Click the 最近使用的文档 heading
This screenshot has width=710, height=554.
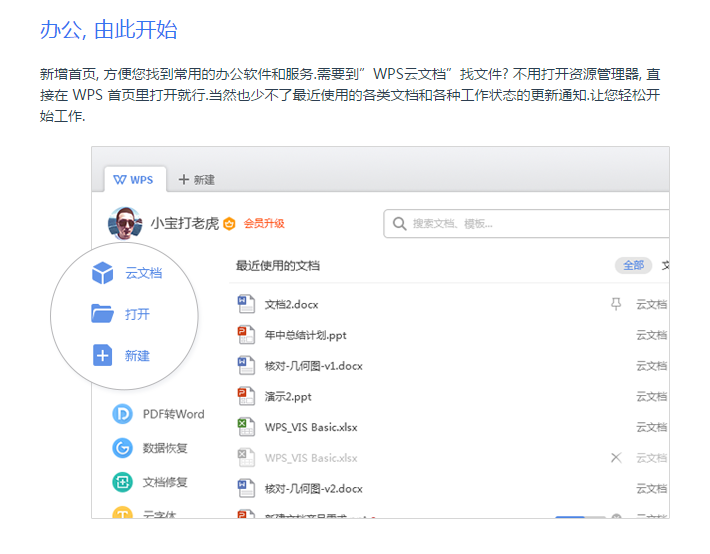click(278, 265)
